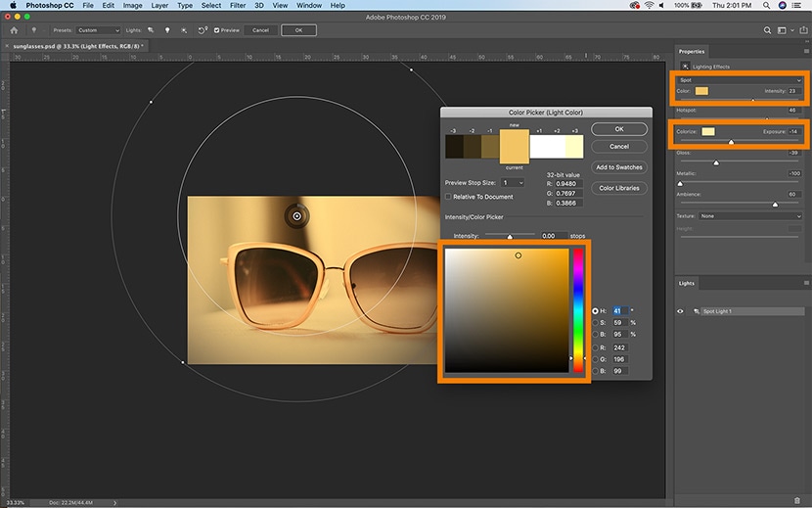Click Add to Swatches button
Image resolution: width=812 pixels, height=508 pixels.
pyautogui.click(x=618, y=167)
